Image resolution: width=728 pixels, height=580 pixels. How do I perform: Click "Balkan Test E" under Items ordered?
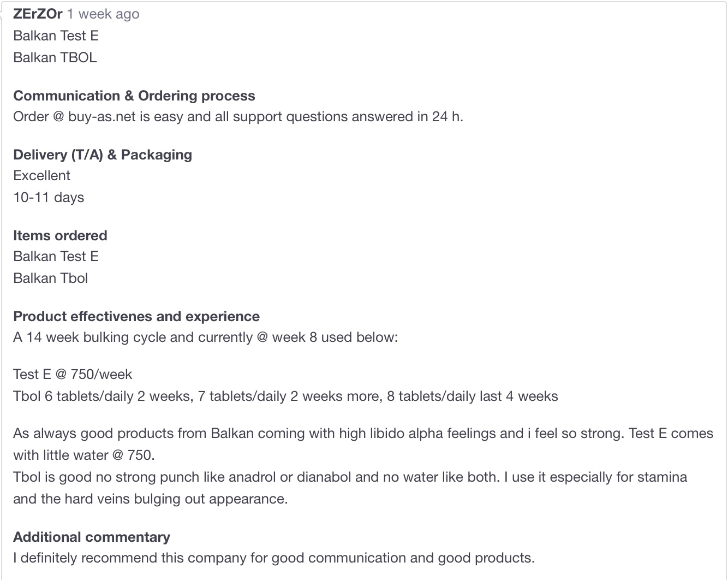[56, 257]
